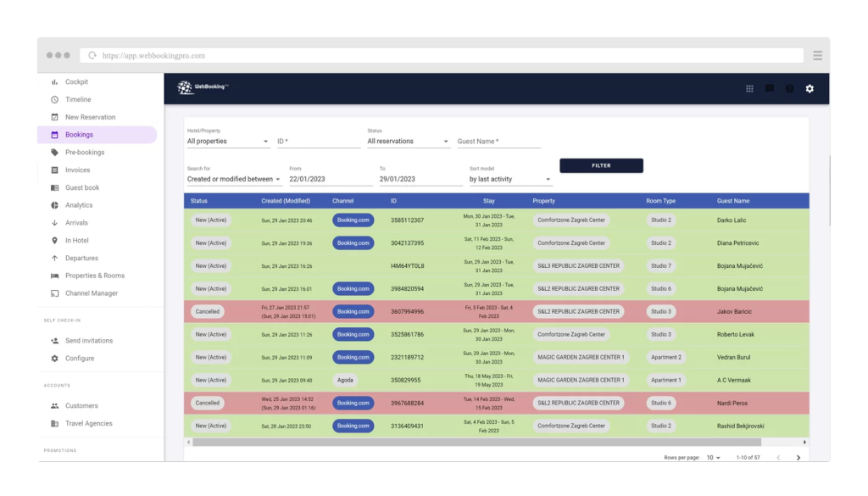The width and height of the screenshot is (868, 496).
Task: Click the horizontal scrollbar under the table
Action: 475,442
